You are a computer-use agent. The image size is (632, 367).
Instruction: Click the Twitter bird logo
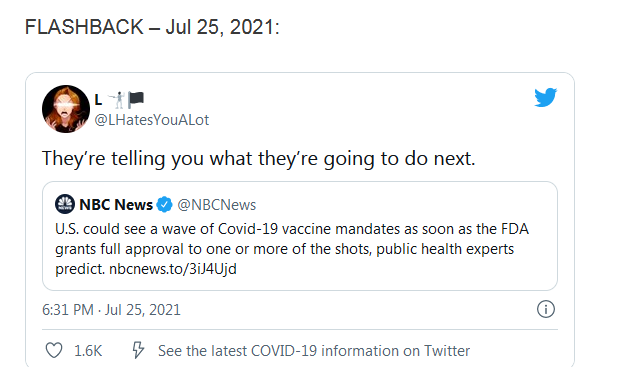[545, 97]
